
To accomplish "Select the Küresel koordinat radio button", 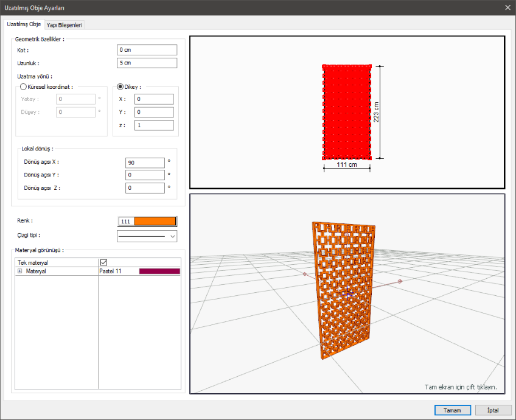I will pos(24,87).
